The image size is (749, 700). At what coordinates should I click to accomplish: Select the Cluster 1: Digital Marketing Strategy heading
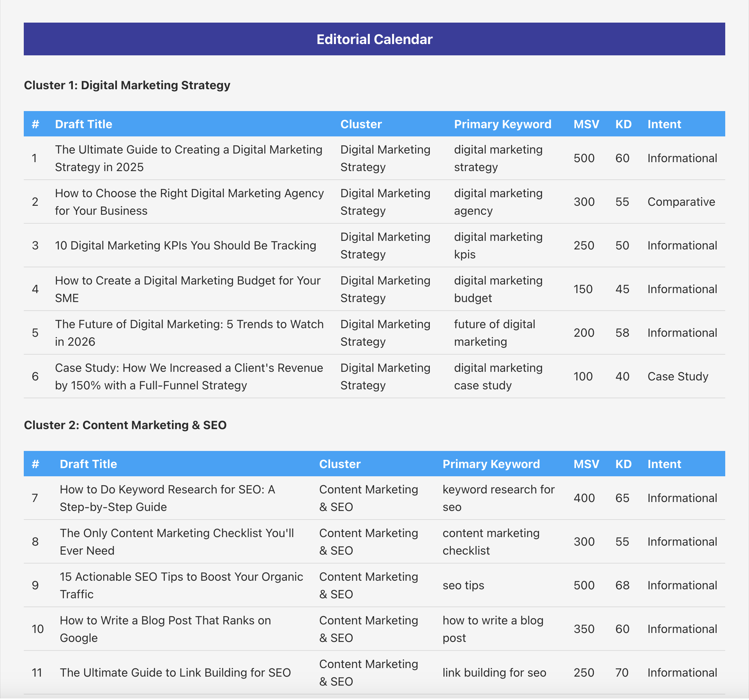[127, 85]
